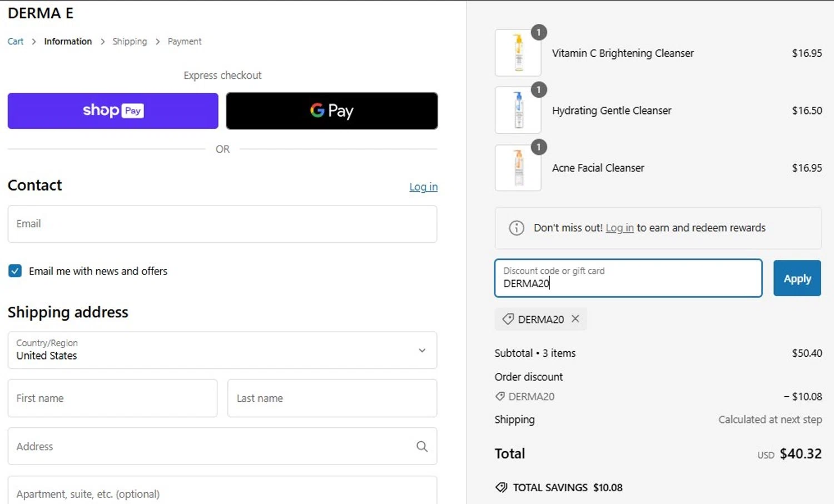This screenshot has width=834, height=504.
Task: Focus the First name field
Action: [x=112, y=398]
